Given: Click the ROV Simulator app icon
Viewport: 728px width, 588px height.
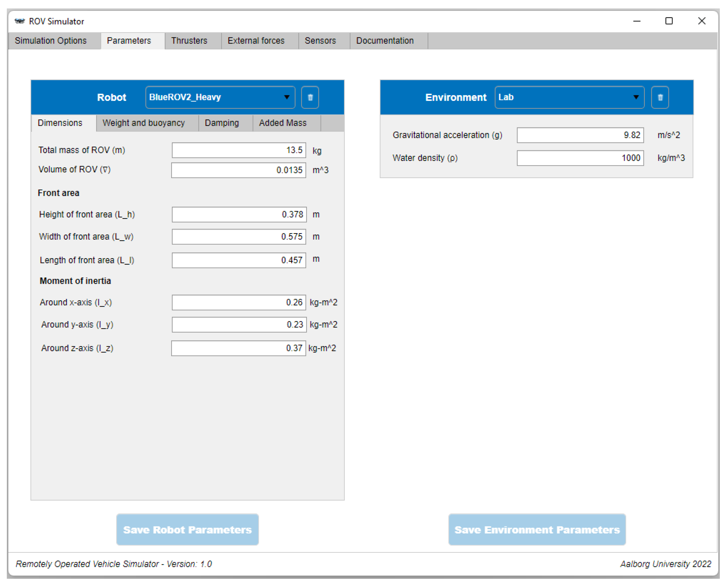Looking at the screenshot, I should click(20, 21).
